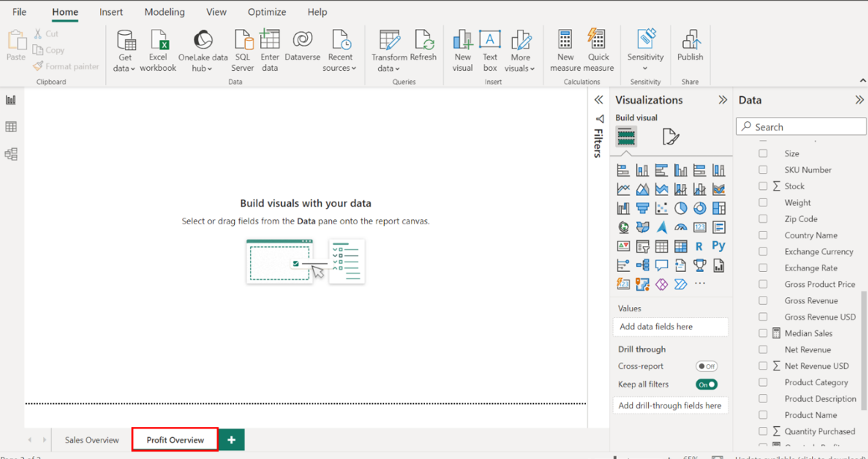868x459 pixels.
Task: Tick the Product Category checkbox
Action: [763, 383]
